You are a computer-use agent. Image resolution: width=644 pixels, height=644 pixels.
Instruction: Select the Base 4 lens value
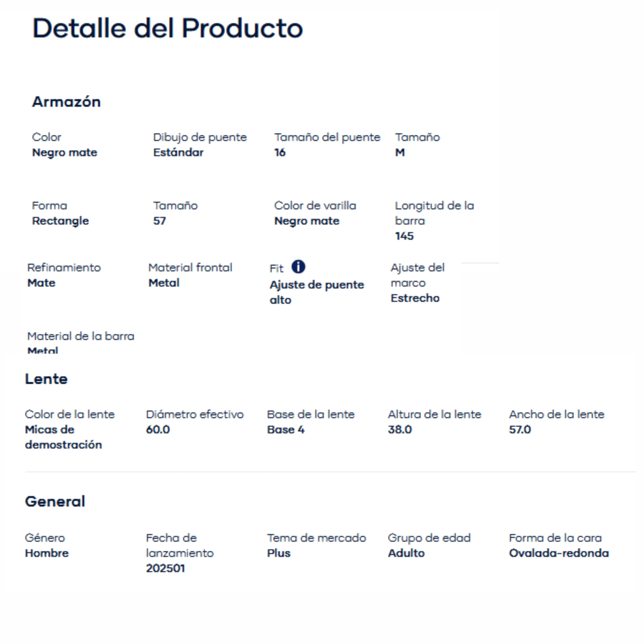[286, 430]
